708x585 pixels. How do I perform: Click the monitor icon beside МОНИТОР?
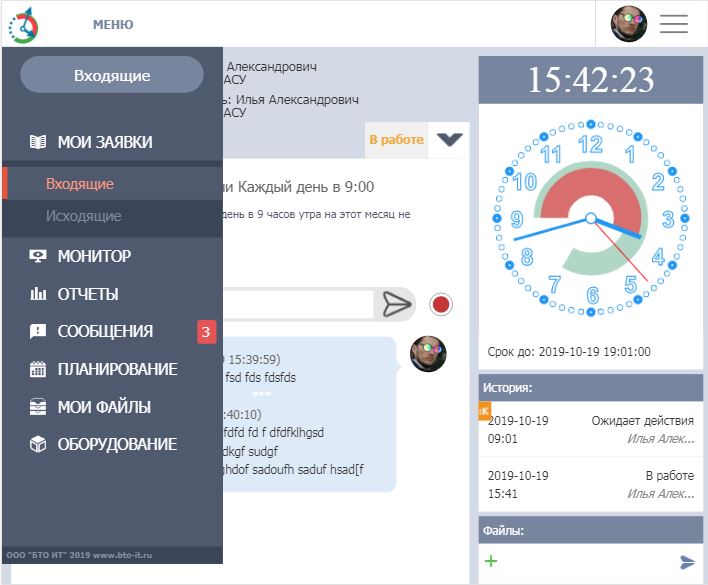[38, 256]
